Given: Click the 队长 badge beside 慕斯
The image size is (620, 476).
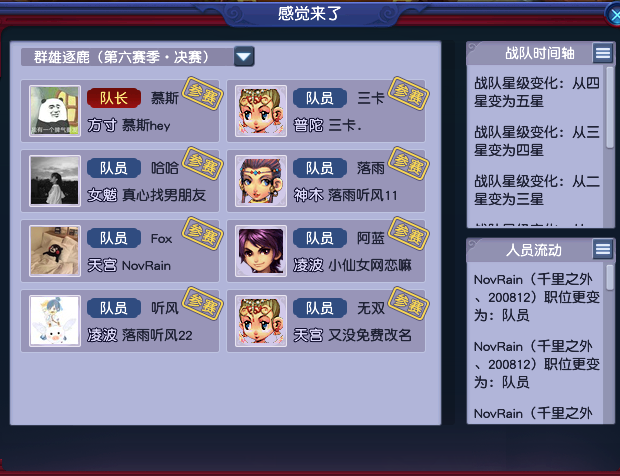Looking at the screenshot, I should (x=114, y=98).
